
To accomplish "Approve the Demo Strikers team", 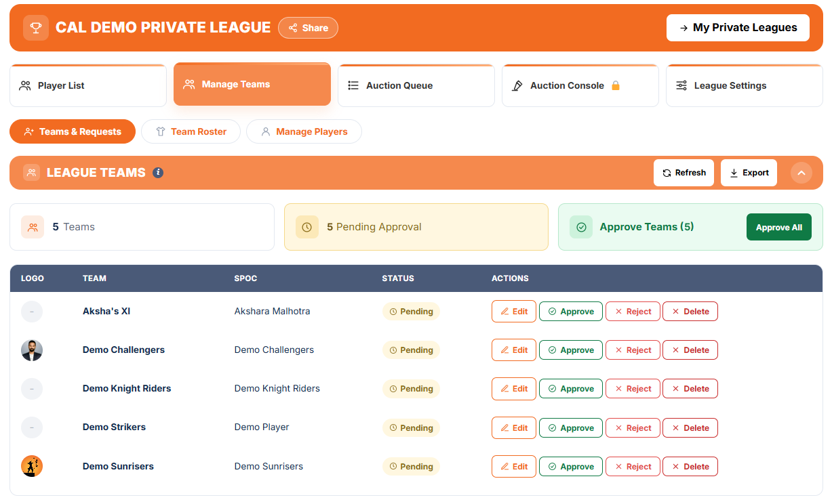I will [571, 428].
